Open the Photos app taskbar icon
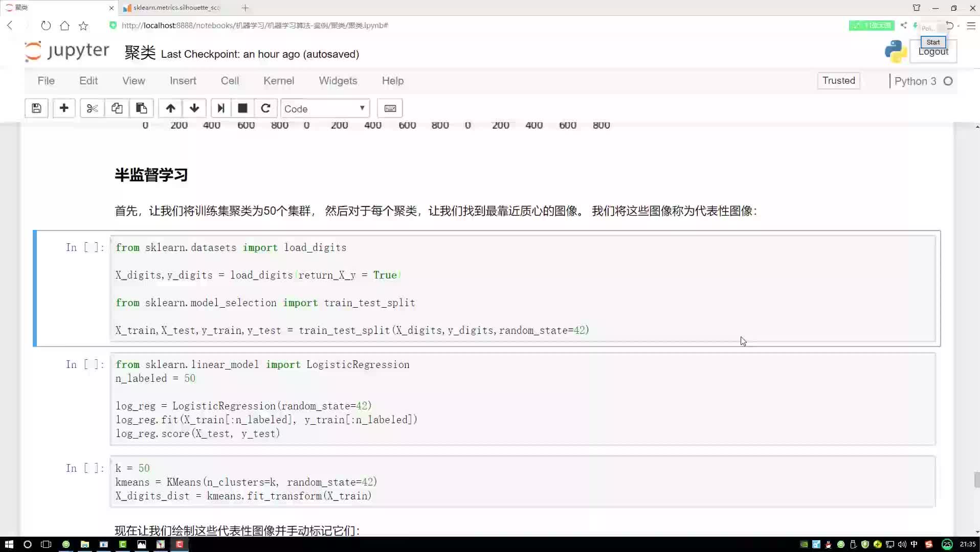 pyautogui.click(x=142, y=544)
